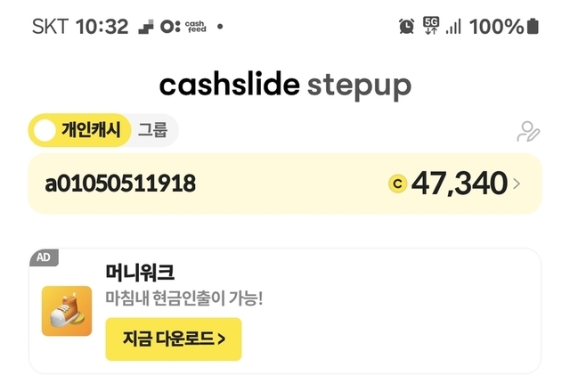The width and height of the screenshot is (570, 392).
Task: Tap the 10:32 clock in status bar
Action: click(102, 27)
